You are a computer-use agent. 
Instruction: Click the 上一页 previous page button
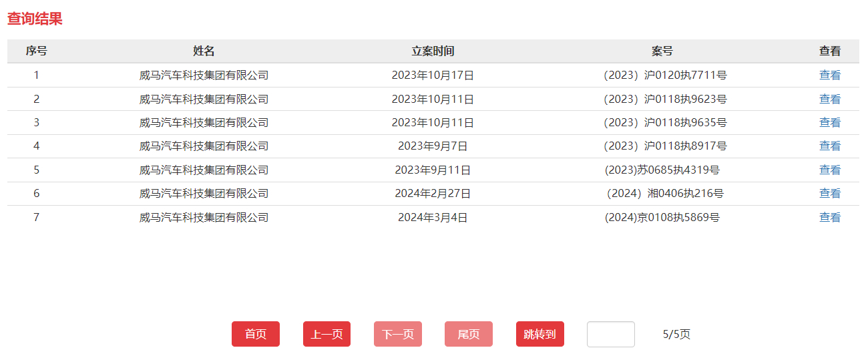[x=327, y=334]
